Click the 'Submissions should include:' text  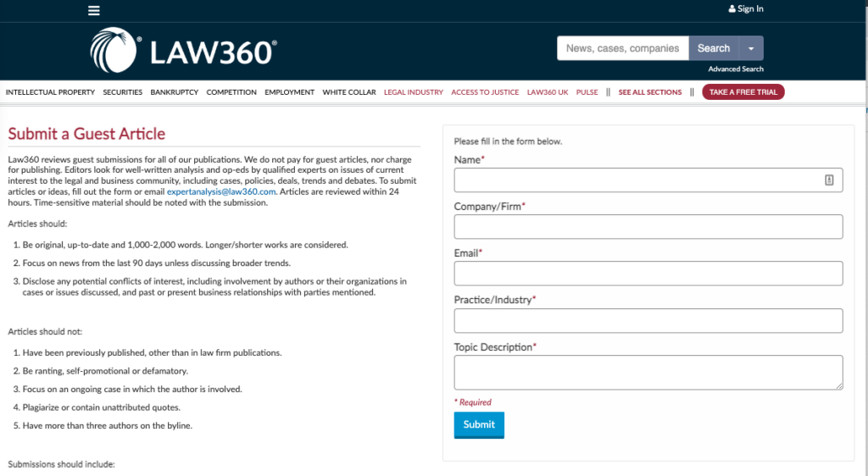click(61, 464)
